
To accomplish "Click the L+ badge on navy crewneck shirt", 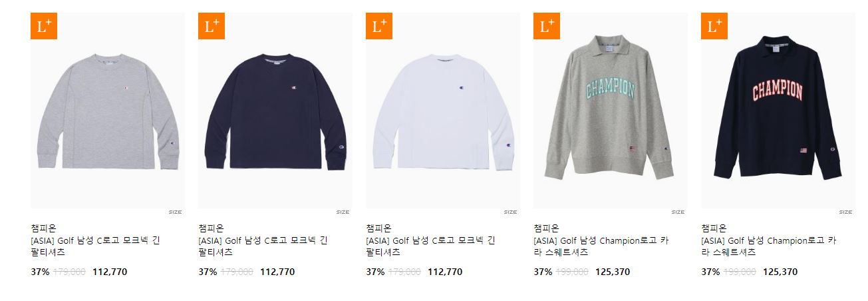I will point(212,26).
